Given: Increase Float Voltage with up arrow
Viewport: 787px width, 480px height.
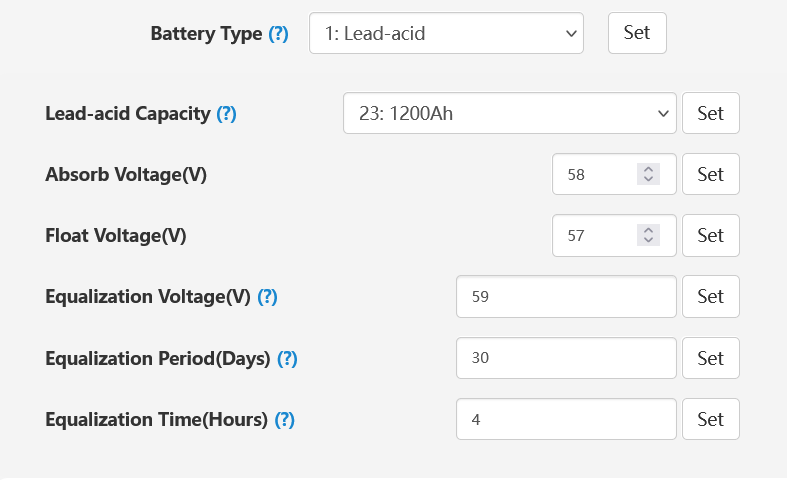Looking at the screenshot, I should [648, 230].
